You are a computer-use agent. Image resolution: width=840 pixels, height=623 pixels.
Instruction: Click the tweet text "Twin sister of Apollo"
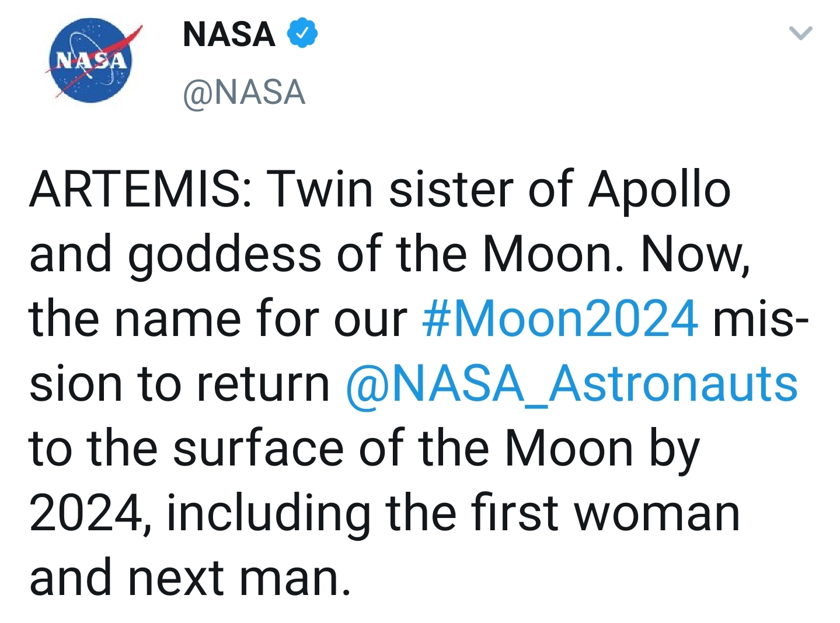point(499,189)
